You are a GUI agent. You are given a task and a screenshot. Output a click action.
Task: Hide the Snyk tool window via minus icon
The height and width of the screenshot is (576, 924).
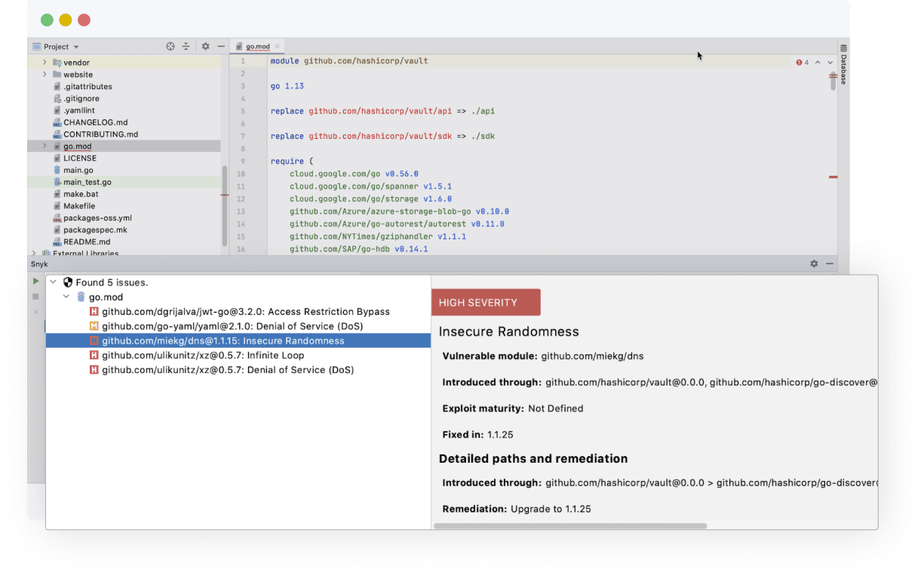coord(830,264)
